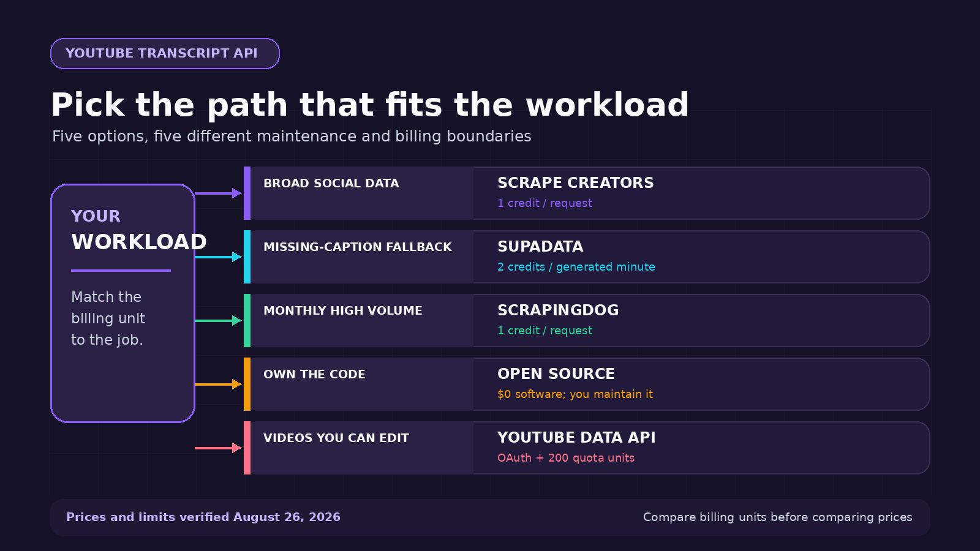Click '1 credit / request' under Scrape Creators
Screen dimensions: 980x551
click(x=545, y=203)
